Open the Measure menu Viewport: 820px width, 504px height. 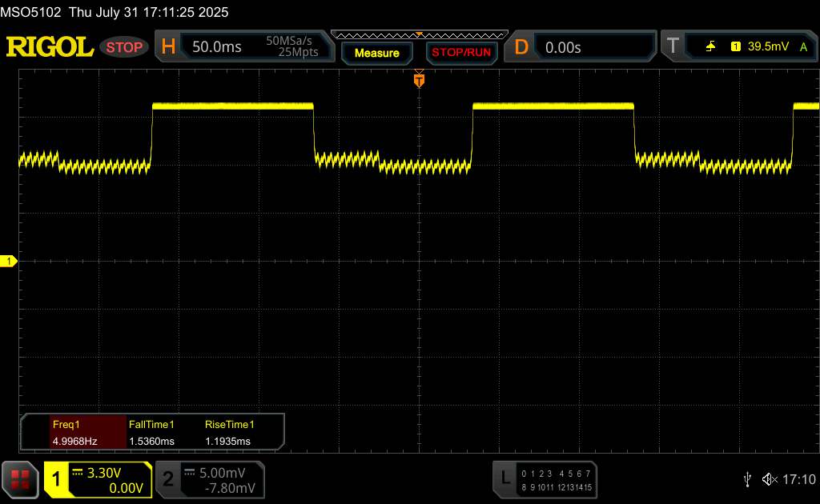376,53
